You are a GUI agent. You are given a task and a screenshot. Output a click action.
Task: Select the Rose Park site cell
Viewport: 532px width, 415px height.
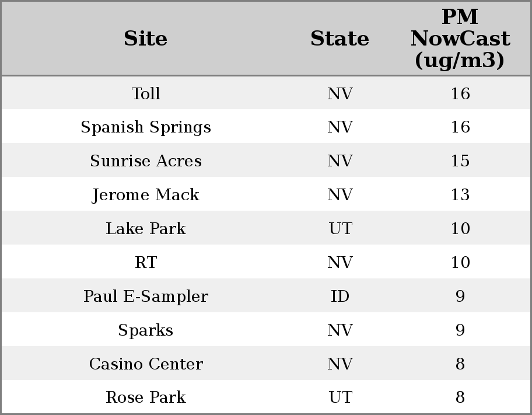tap(146, 397)
